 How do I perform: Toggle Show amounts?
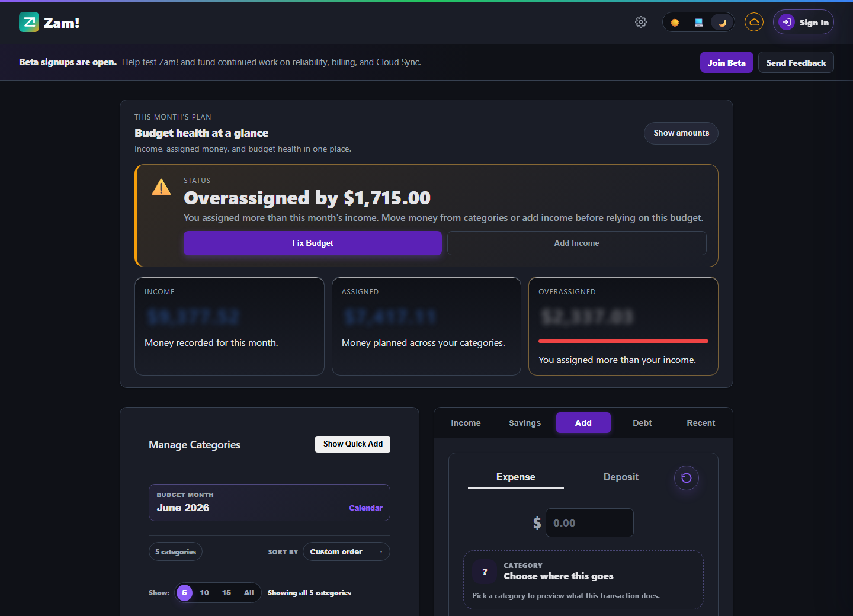[x=681, y=133]
